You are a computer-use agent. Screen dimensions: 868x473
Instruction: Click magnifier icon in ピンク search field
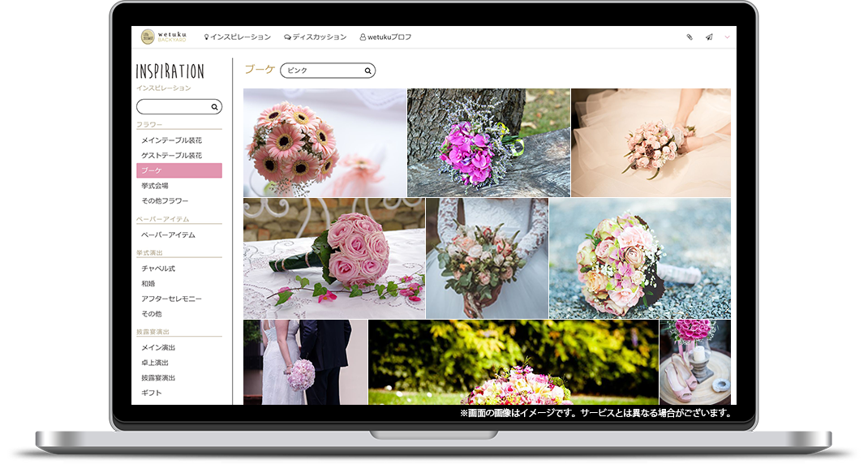pyautogui.click(x=368, y=71)
